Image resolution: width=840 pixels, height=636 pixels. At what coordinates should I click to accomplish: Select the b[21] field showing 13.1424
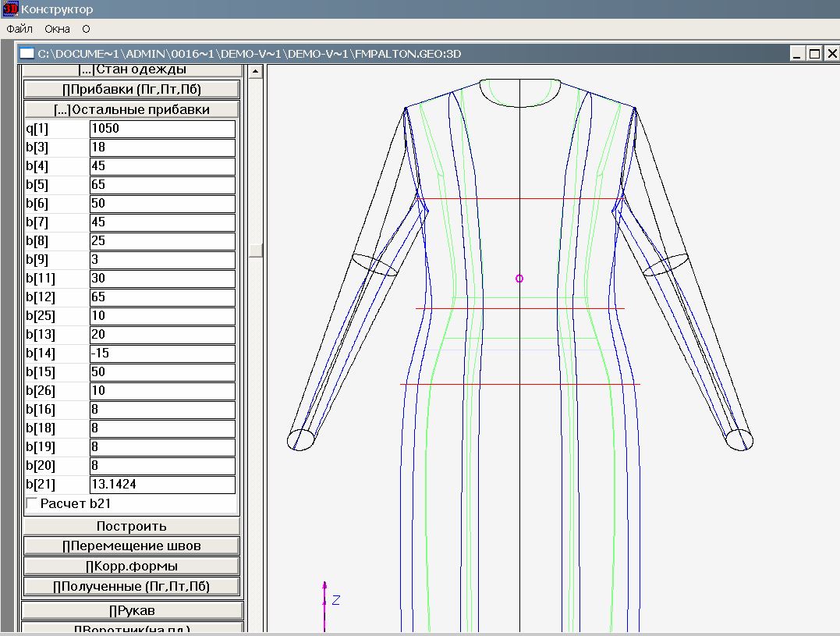(x=162, y=485)
